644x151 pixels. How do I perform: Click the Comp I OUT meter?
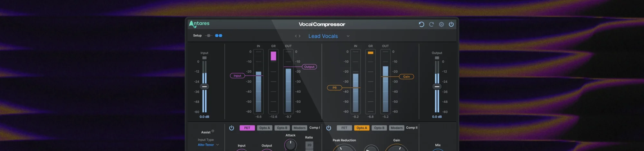(289, 81)
